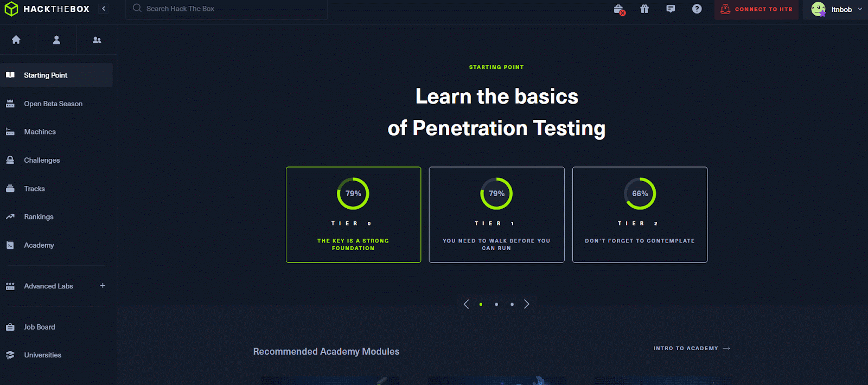Click Job Board label in sidebar
Viewport: 868px width, 385px height.
40,327
